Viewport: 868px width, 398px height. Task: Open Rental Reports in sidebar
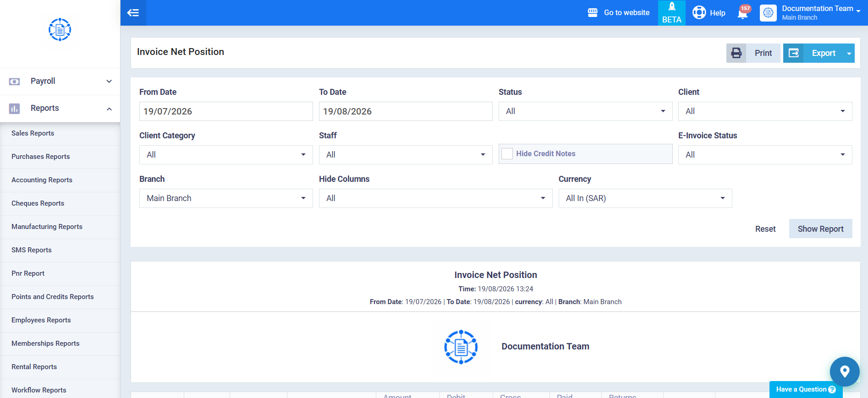[60, 367]
